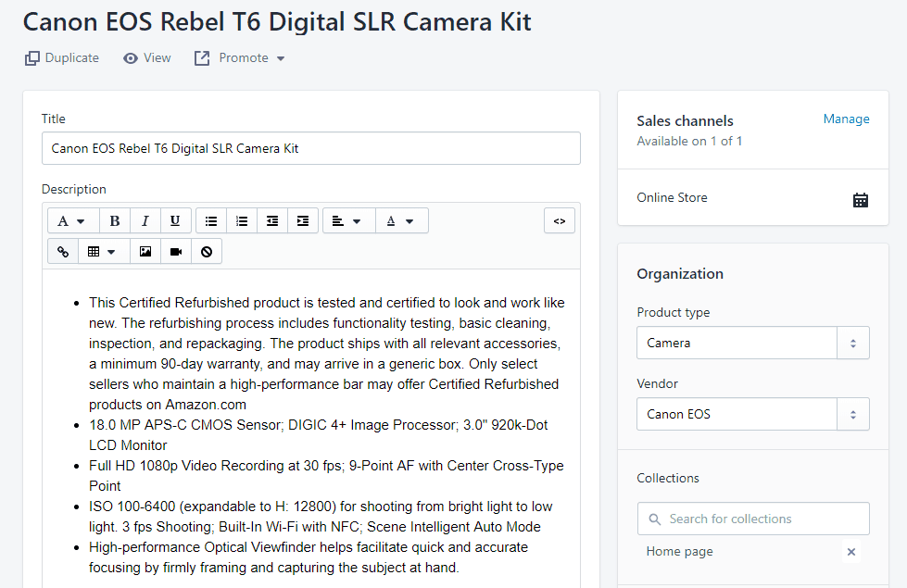Open the Product type Camera dropdown
The image size is (907, 588).
[753, 343]
